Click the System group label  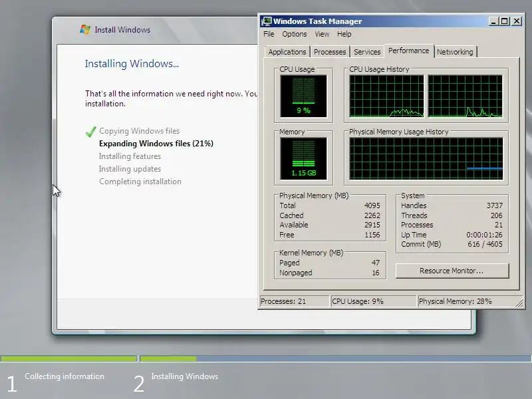point(412,196)
